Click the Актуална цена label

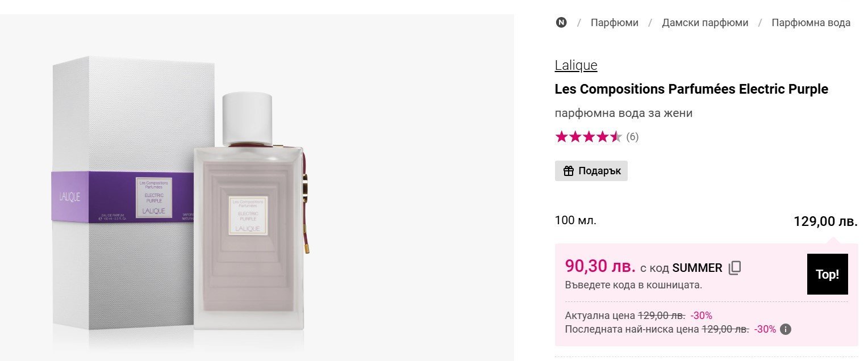[599, 316]
